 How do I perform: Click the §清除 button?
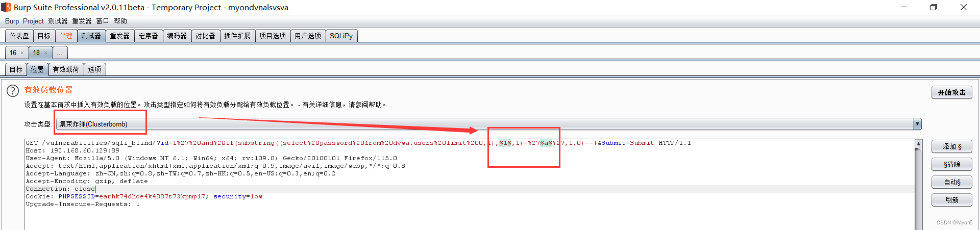pyautogui.click(x=951, y=164)
